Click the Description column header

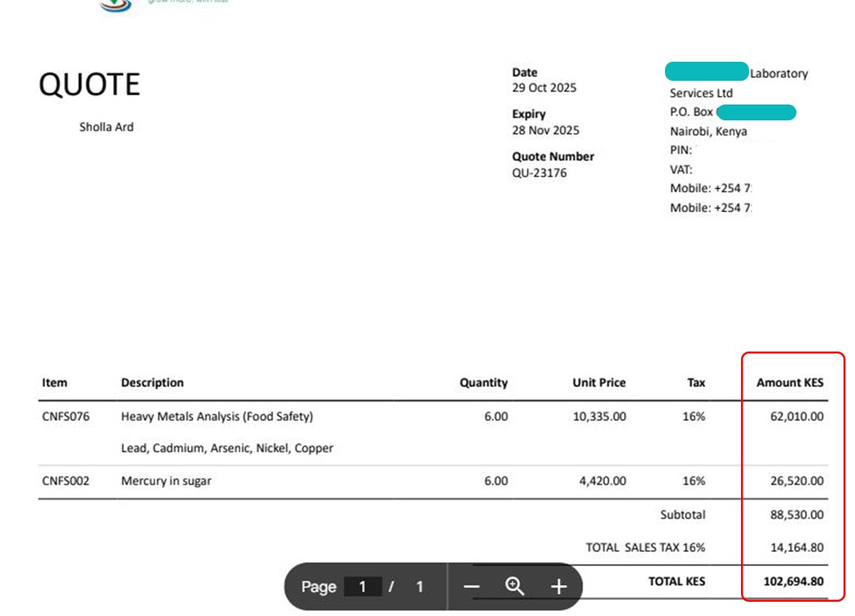point(152,382)
